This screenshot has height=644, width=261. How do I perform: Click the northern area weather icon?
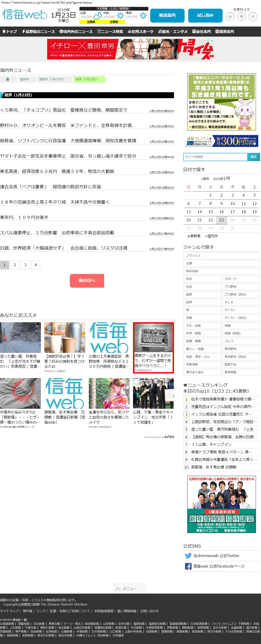point(97,16)
